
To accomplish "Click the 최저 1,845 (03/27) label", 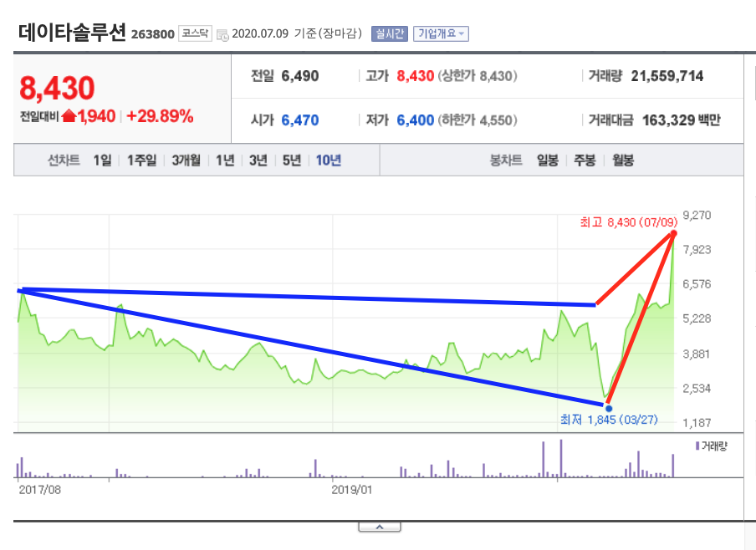I will click(609, 420).
